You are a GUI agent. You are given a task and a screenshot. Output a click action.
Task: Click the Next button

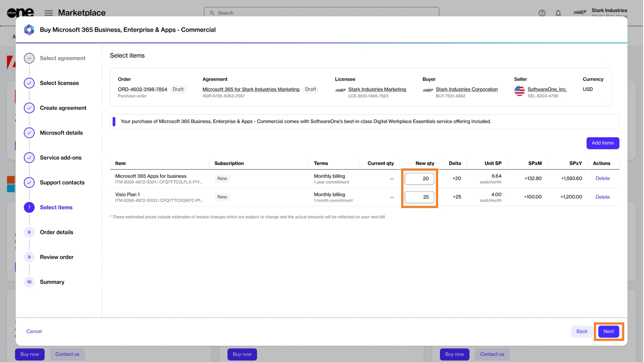click(x=608, y=332)
